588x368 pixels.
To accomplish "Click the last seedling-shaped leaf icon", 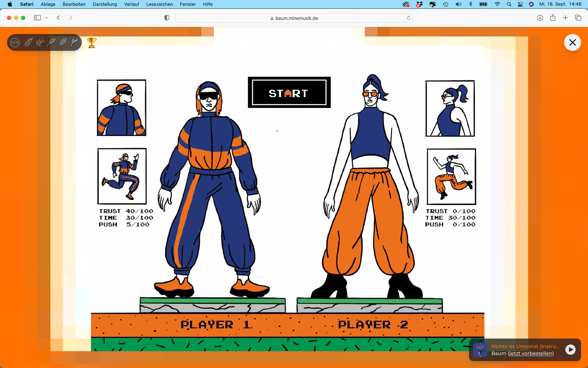I will tap(74, 42).
